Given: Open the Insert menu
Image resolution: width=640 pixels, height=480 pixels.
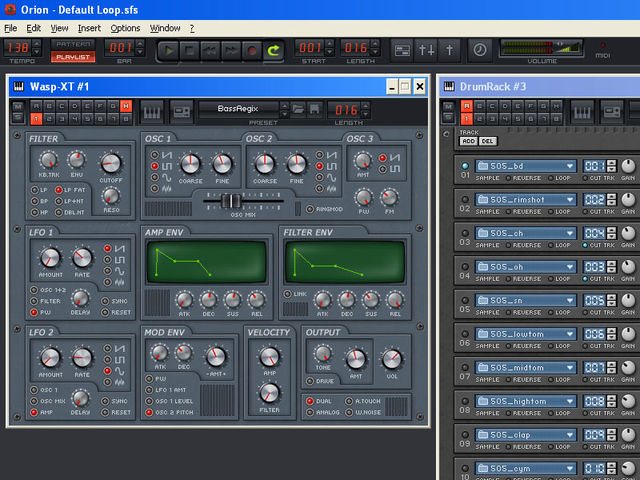Looking at the screenshot, I should tap(89, 28).
